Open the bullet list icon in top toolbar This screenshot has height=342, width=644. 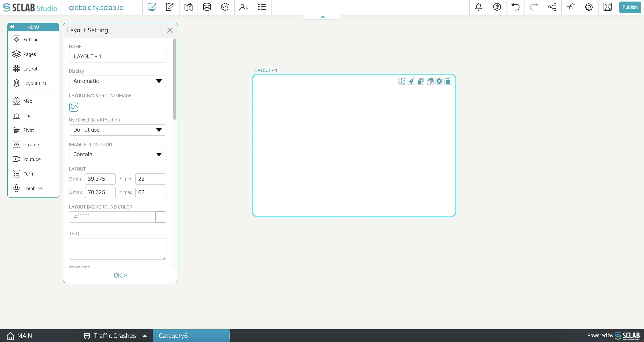point(262,7)
